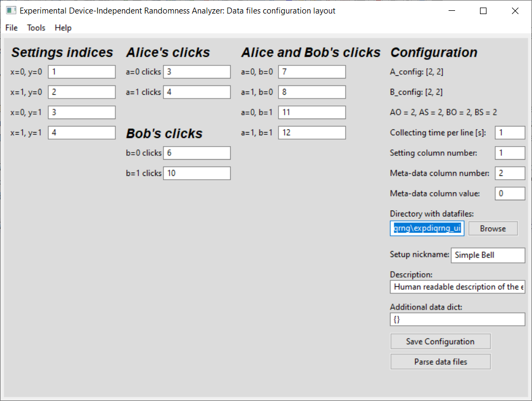532x401 pixels.
Task: Click the a=1 clicks input field
Action: click(x=197, y=92)
